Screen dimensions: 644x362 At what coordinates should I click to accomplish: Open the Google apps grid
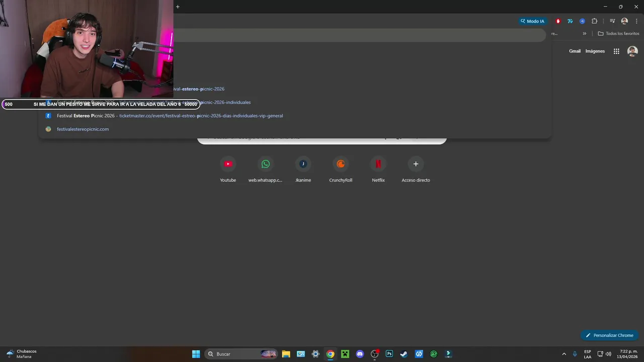pyautogui.click(x=616, y=51)
